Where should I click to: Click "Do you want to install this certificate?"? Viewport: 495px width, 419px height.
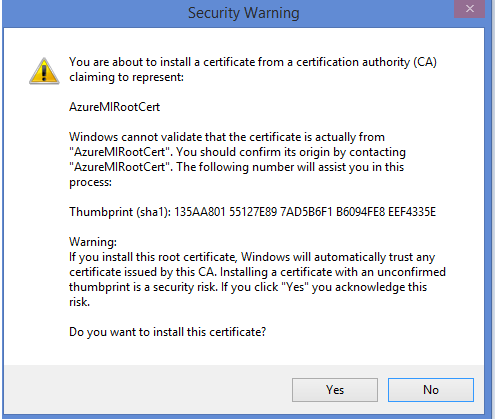point(167,332)
